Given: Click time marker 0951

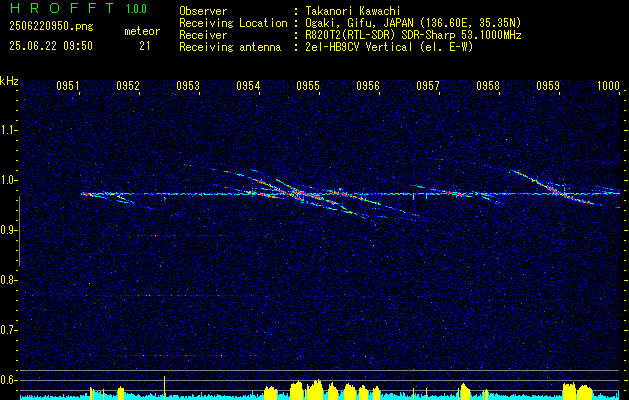Looking at the screenshot, I should click(x=67, y=85).
